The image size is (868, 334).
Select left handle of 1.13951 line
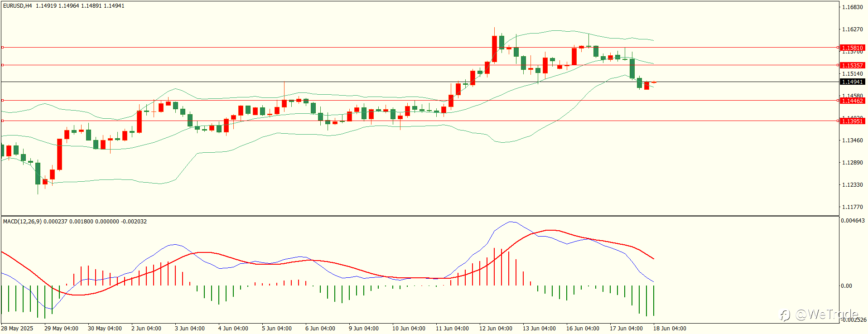tap(2, 121)
